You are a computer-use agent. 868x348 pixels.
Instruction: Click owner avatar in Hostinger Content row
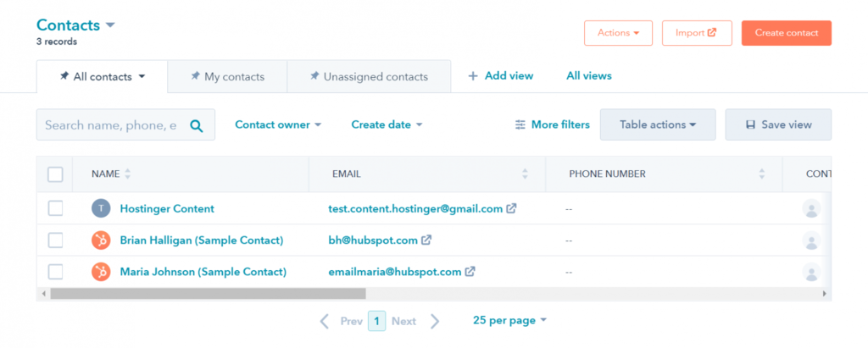click(811, 208)
